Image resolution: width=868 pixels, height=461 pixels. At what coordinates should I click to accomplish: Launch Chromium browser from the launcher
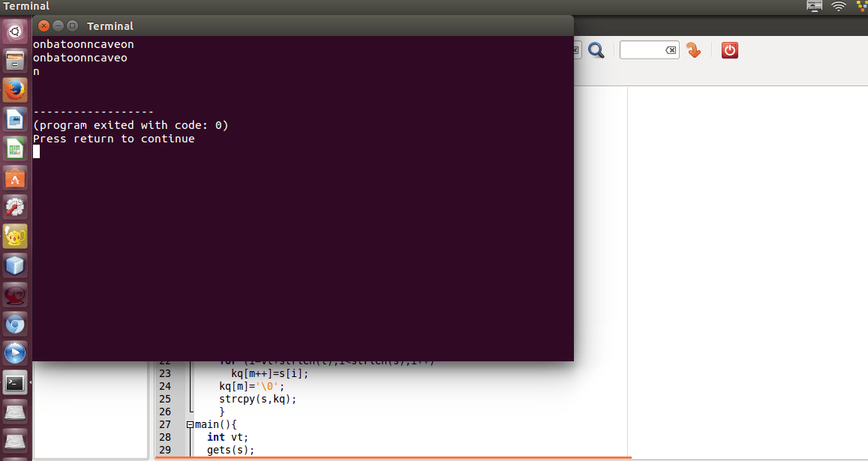pos(15,324)
